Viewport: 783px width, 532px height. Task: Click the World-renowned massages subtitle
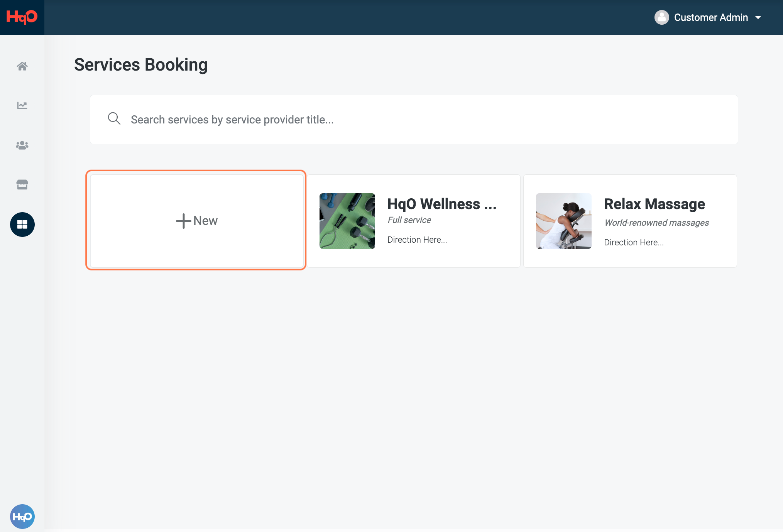click(x=656, y=223)
